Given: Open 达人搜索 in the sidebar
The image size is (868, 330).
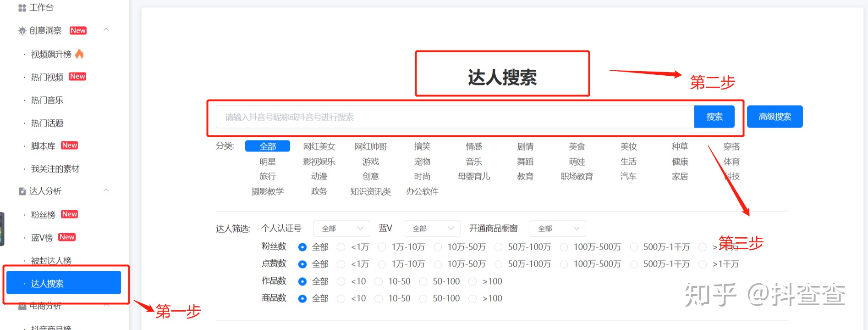Looking at the screenshot, I should pyautogui.click(x=64, y=283).
